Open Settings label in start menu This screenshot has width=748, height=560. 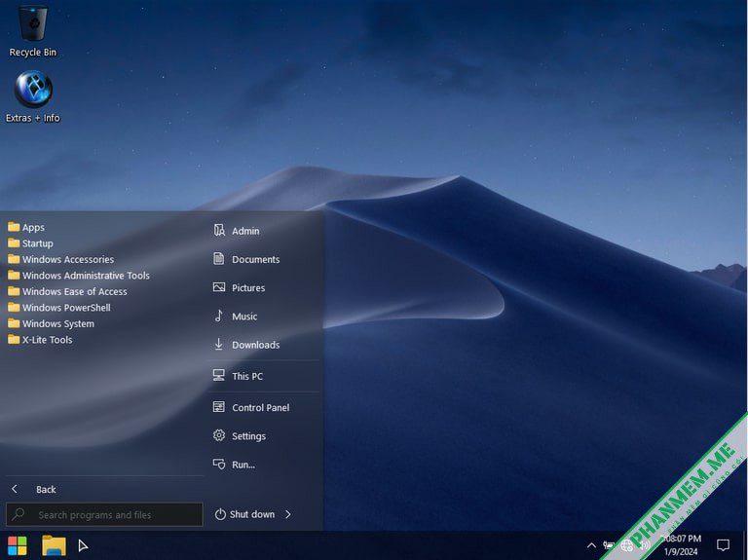pyautogui.click(x=248, y=436)
